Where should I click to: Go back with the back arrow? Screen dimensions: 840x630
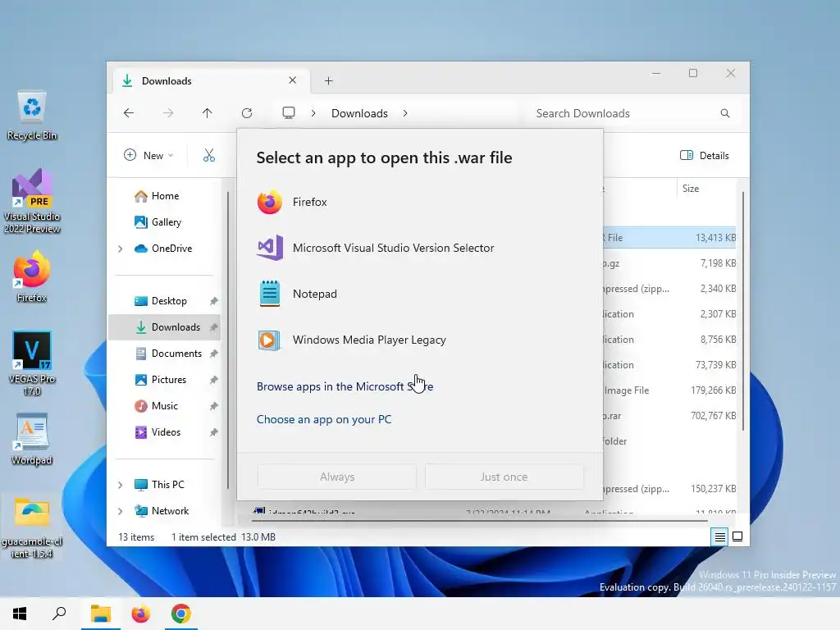(129, 113)
